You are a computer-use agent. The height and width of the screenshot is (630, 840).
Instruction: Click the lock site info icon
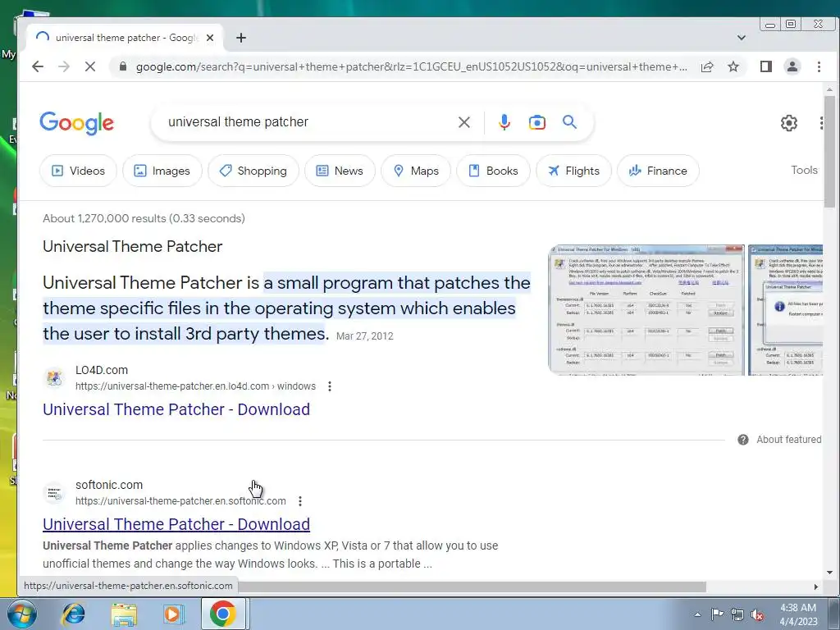(x=123, y=66)
